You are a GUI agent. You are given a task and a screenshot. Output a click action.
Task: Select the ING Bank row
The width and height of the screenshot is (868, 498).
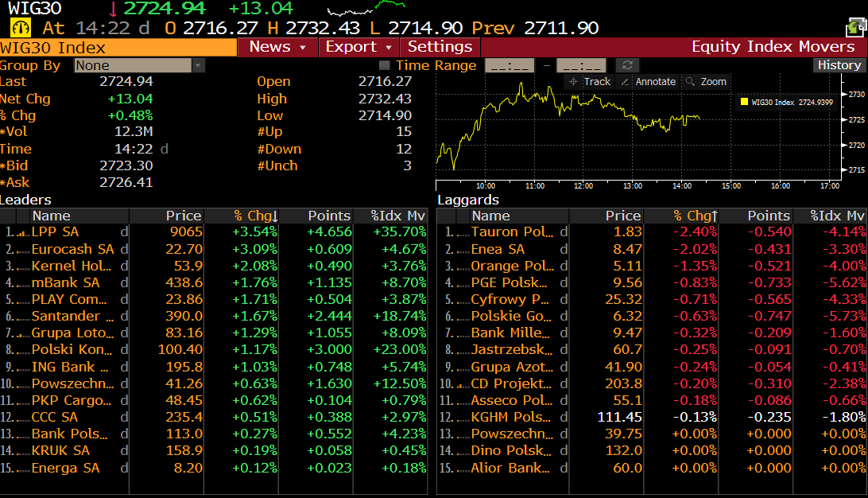(x=214, y=367)
